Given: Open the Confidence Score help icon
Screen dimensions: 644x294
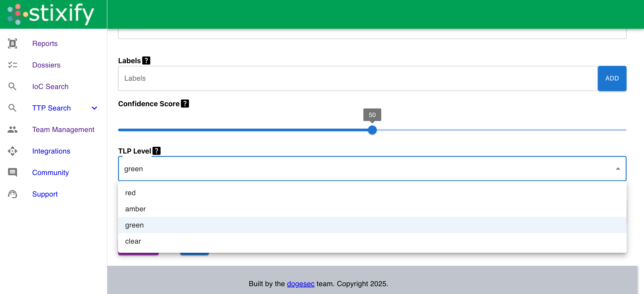Looking at the screenshot, I should [x=185, y=104].
